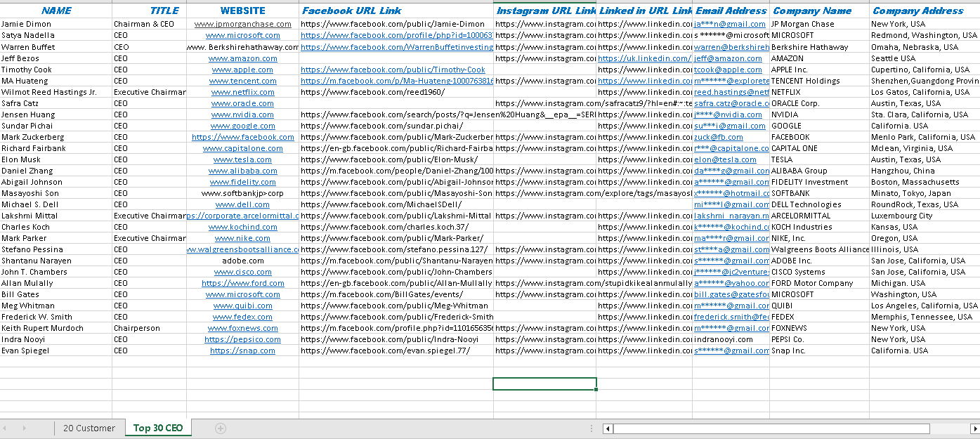The image size is (980, 439).
Task: Open the www.fedex.com website link
Action: tap(243, 317)
